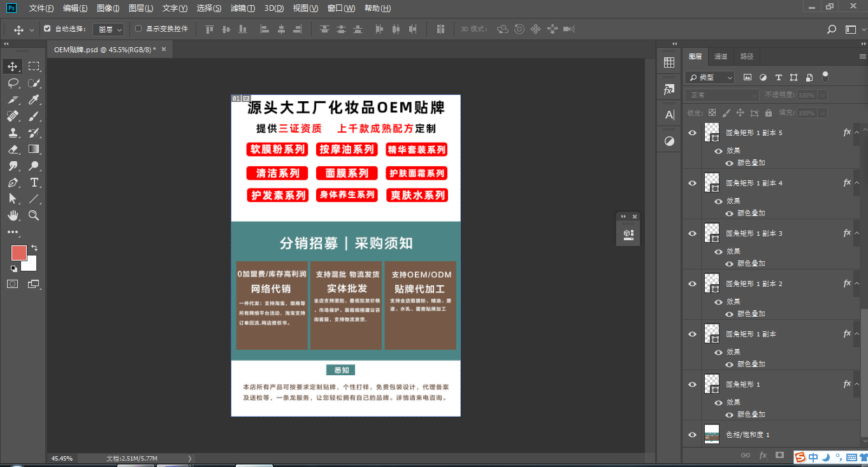Select the Hand tool
Image resolution: width=868 pixels, height=467 pixels.
[13, 215]
